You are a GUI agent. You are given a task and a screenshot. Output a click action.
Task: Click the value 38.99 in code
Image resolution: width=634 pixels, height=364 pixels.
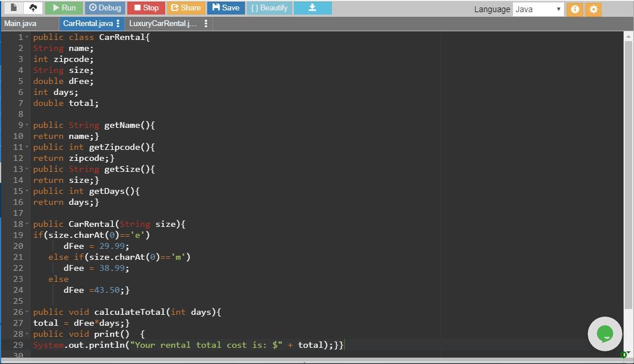pyautogui.click(x=112, y=269)
